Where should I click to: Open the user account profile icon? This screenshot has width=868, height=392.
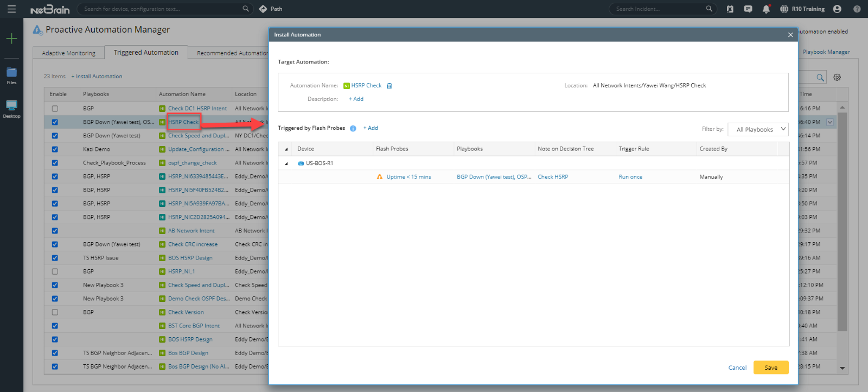[x=837, y=9]
